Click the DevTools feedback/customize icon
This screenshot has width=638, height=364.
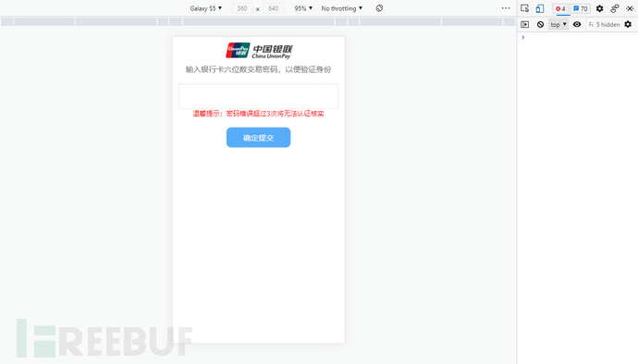point(615,8)
